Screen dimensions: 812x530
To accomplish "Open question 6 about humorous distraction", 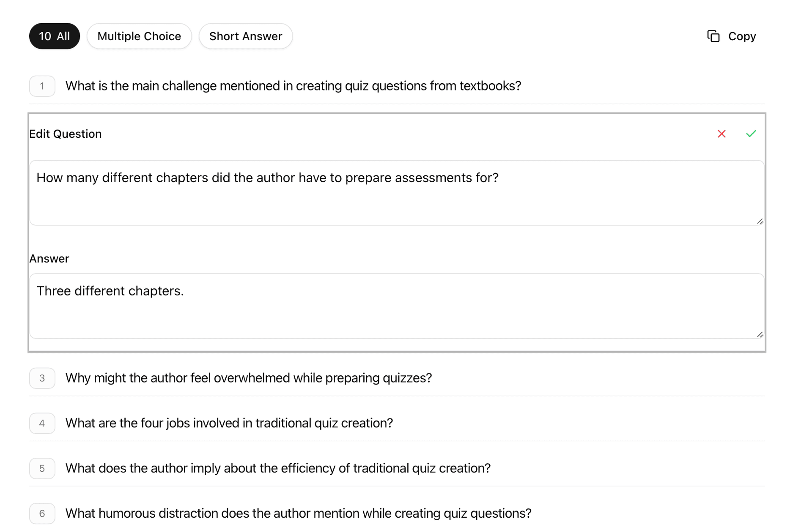I will (x=298, y=514).
